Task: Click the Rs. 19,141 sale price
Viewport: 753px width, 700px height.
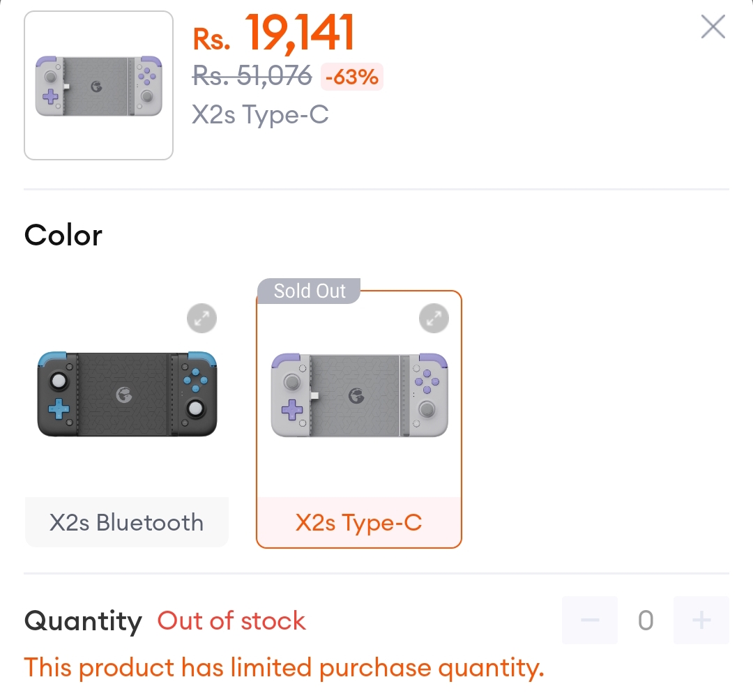Action: click(x=274, y=33)
